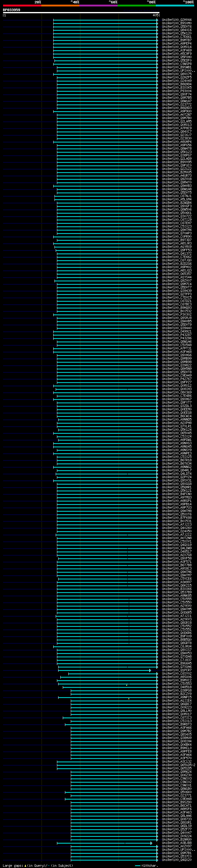Open the UniRef100_A9P9U0 entry
The width and height of the screenshot is (197, 868).
point(176,111)
